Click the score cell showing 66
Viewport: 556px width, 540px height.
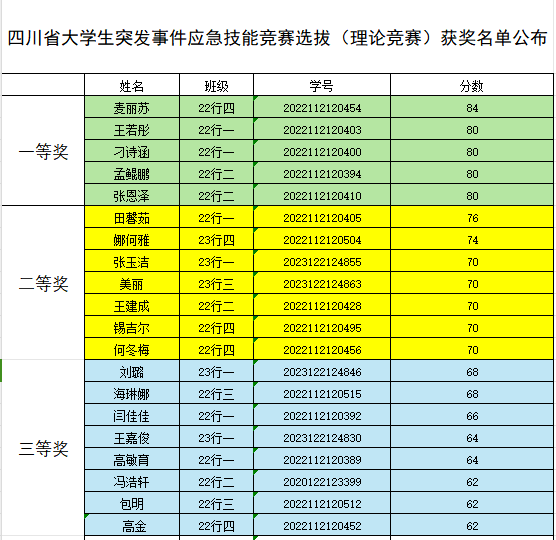[472, 415]
